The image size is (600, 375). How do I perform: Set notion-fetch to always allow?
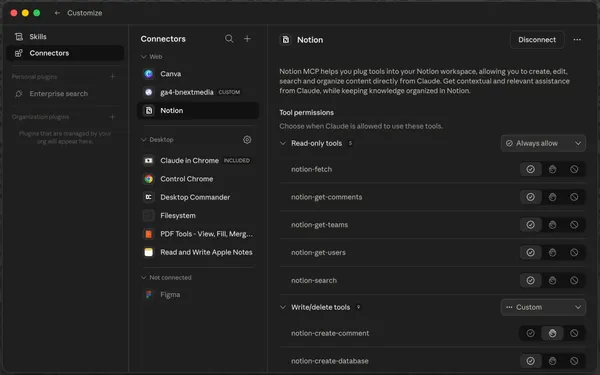pos(530,169)
